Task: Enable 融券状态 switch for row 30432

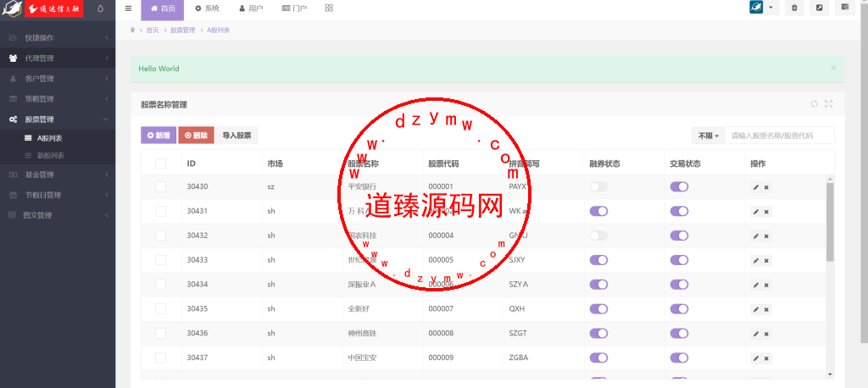Action: pos(599,236)
